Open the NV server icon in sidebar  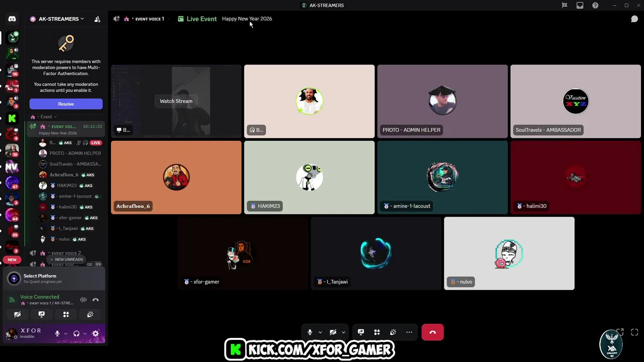tap(12, 166)
